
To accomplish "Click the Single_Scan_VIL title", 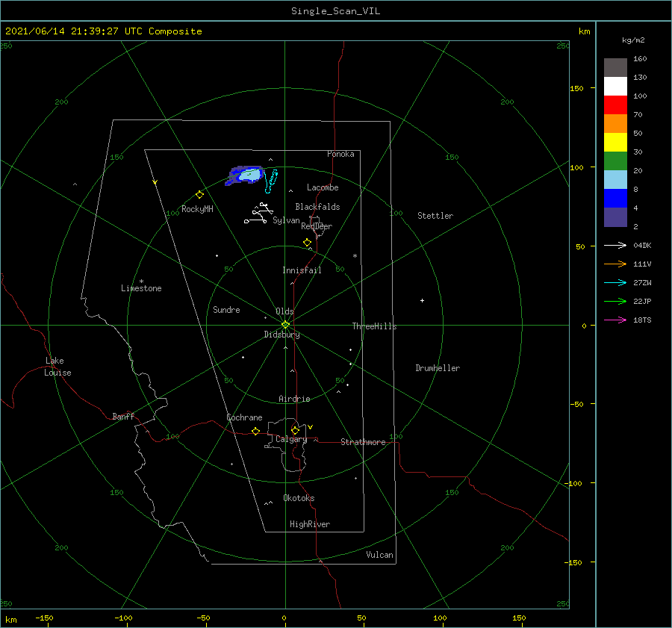I will (335, 11).
